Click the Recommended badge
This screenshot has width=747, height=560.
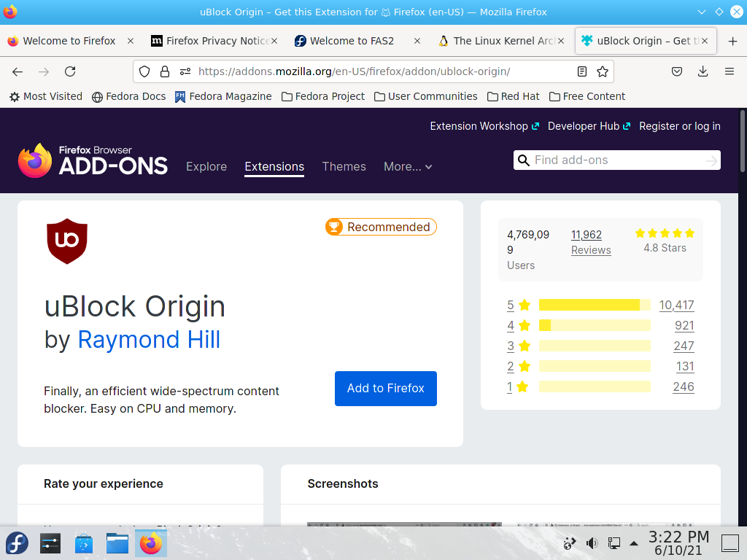coord(381,227)
